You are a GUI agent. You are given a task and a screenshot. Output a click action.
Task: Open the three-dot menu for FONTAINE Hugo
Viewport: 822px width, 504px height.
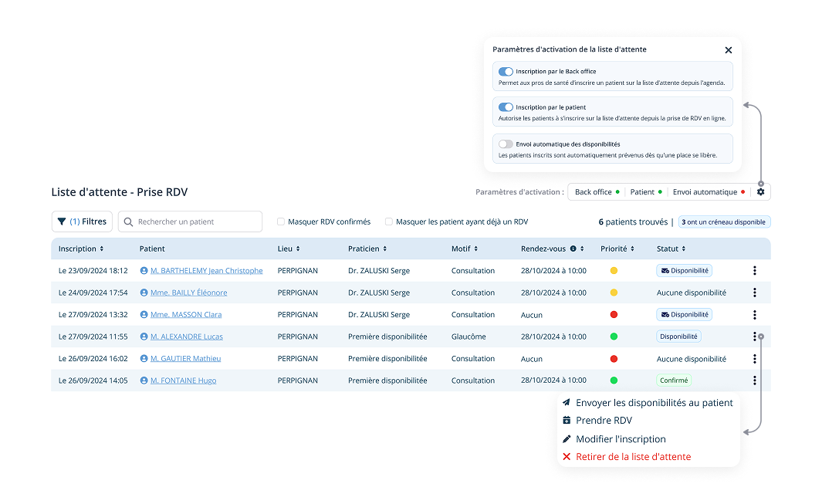pos(754,381)
